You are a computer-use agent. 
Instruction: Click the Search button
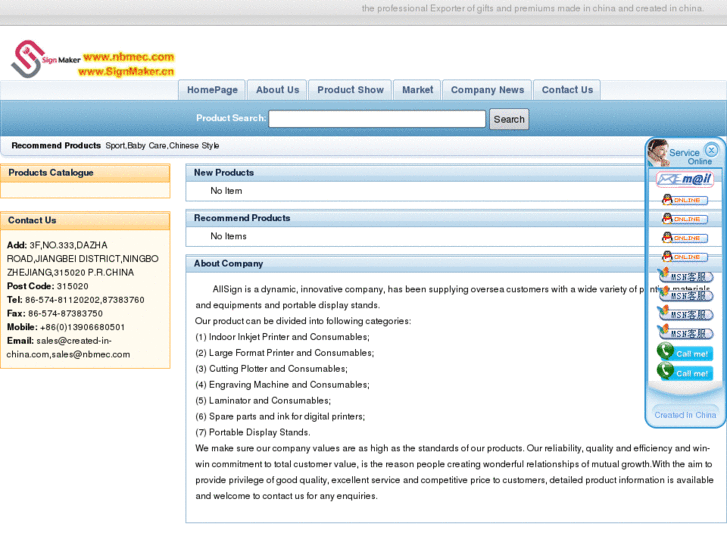(x=509, y=119)
